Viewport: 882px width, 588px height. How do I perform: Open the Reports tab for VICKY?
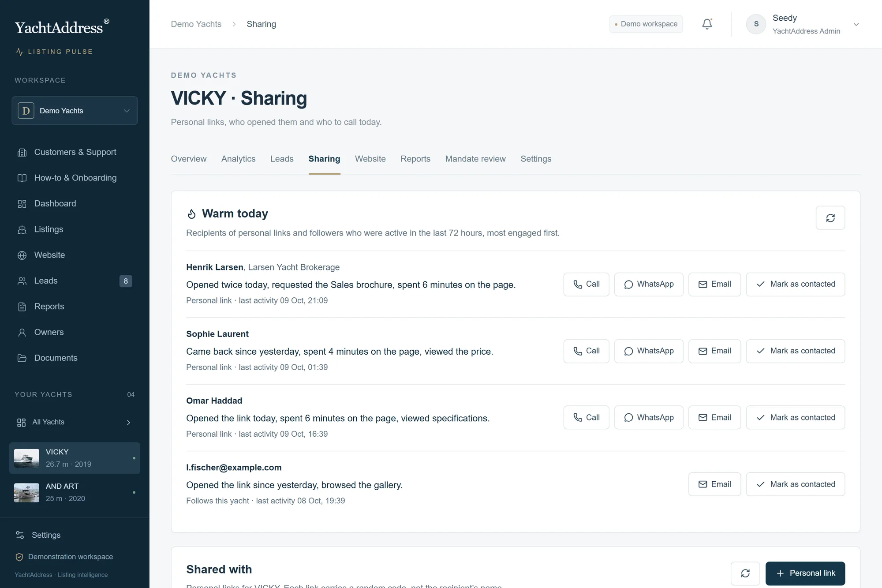pos(415,159)
